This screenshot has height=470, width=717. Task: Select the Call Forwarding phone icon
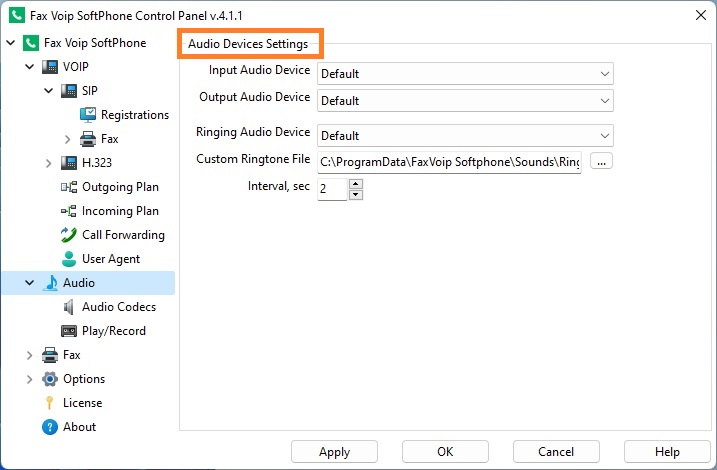point(69,235)
